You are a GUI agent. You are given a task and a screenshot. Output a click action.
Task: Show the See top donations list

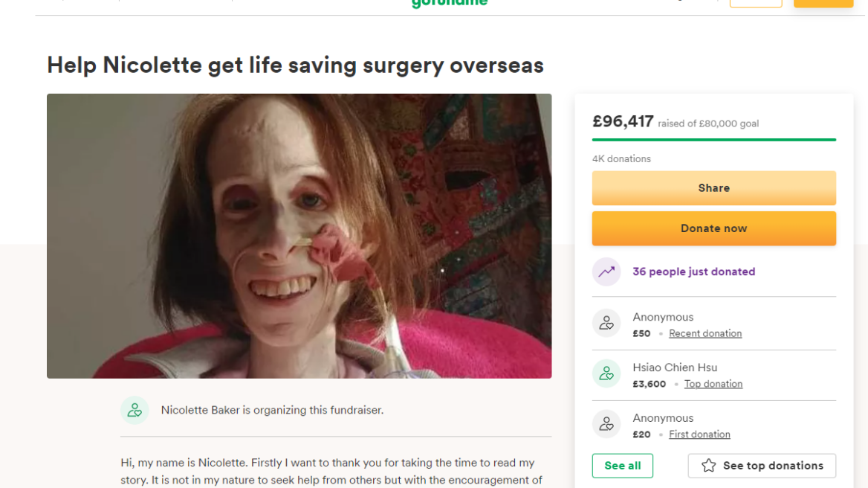[762, 466]
